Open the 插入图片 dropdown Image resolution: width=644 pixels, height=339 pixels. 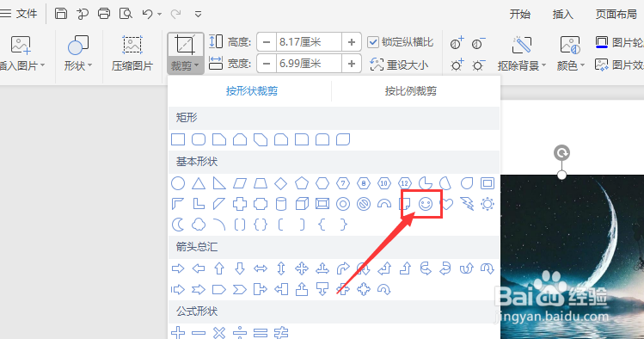click(21, 65)
